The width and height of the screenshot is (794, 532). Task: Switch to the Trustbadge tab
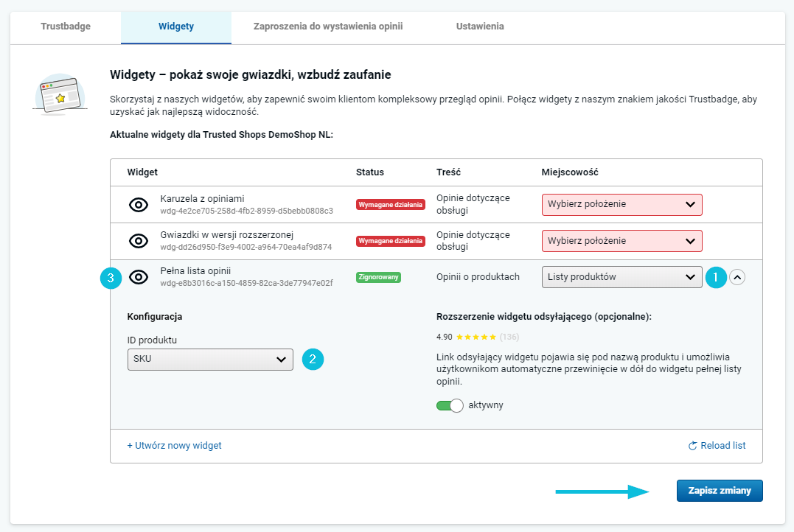[x=66, y=27]
